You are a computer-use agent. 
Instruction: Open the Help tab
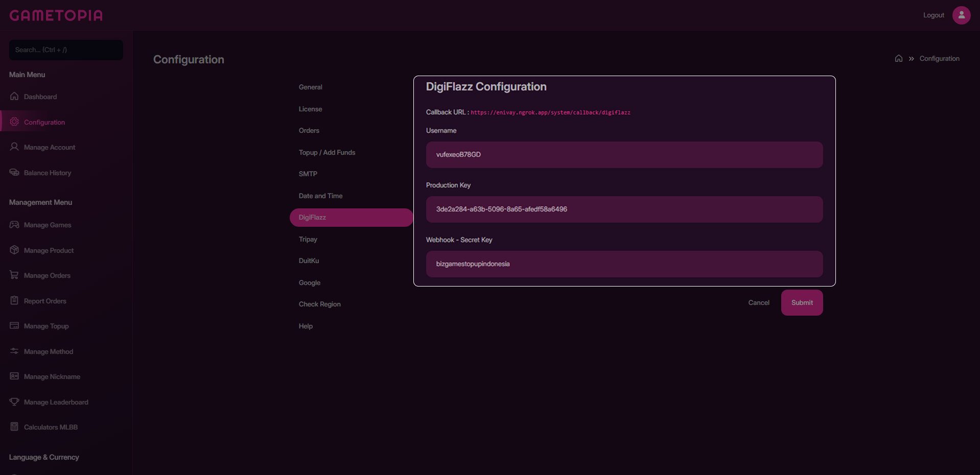[x=352, y=326]
